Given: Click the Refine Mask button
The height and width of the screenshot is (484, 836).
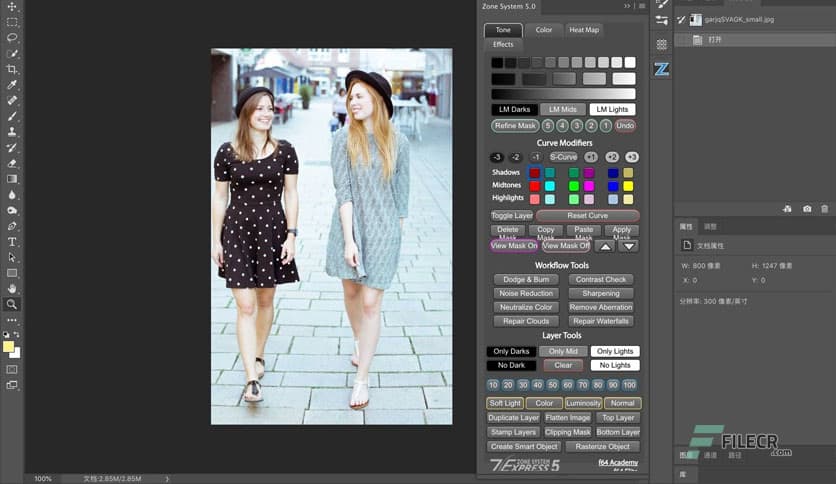Looking at the screenshot, I should pos(515,126).
